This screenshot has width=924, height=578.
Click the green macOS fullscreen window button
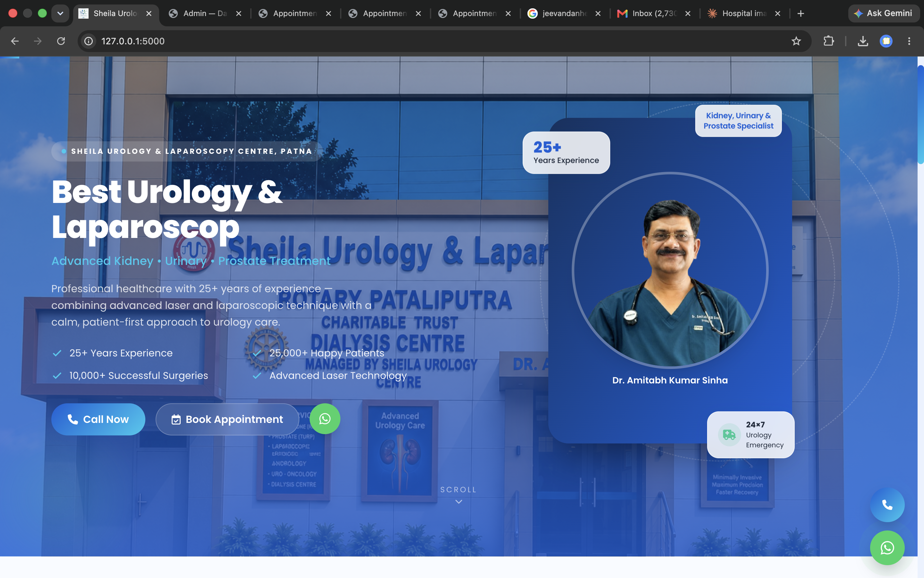[x=42, y=13]
